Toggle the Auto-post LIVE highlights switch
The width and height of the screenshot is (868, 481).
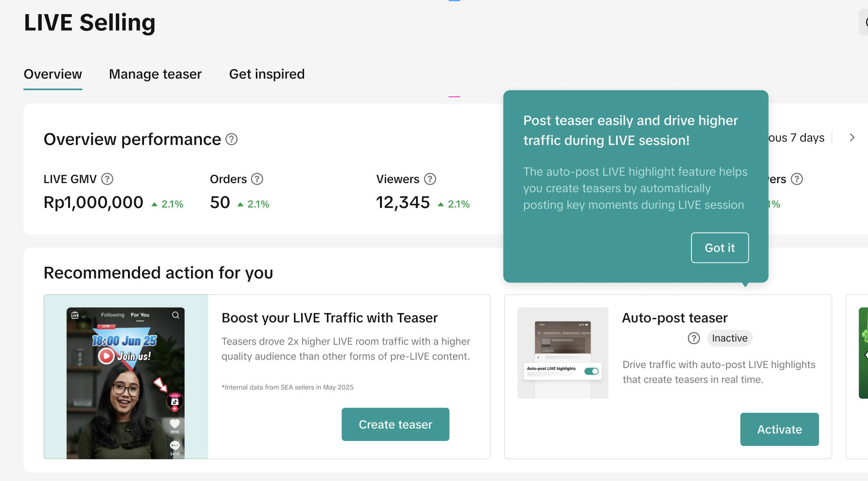click(x=592, y=371)
